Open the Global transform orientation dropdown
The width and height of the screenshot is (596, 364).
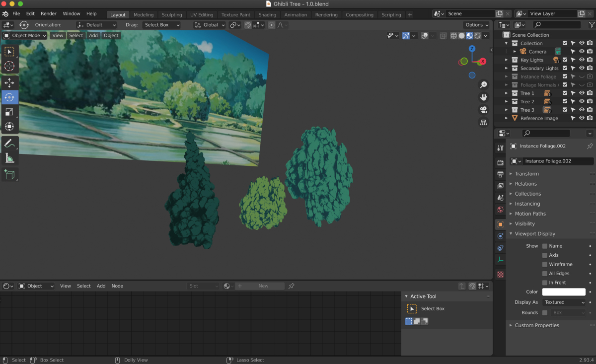tap(210, 25)
